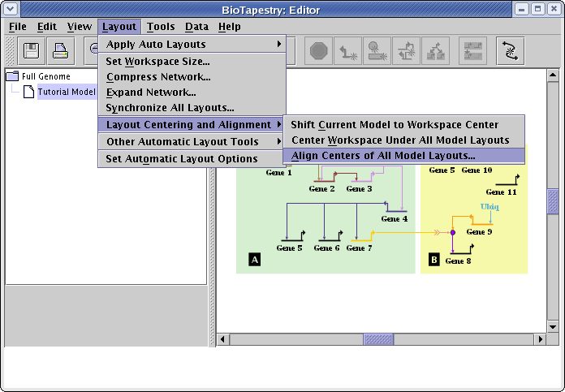Click the curved link path icon
Screen dimensions: 565x392
pos(511,51)
